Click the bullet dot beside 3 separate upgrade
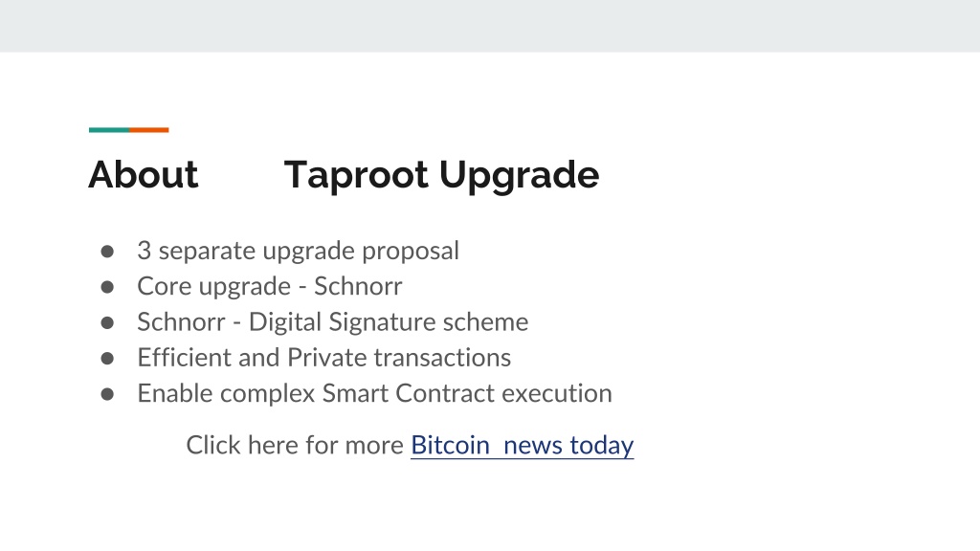 [x=107, y=252]
